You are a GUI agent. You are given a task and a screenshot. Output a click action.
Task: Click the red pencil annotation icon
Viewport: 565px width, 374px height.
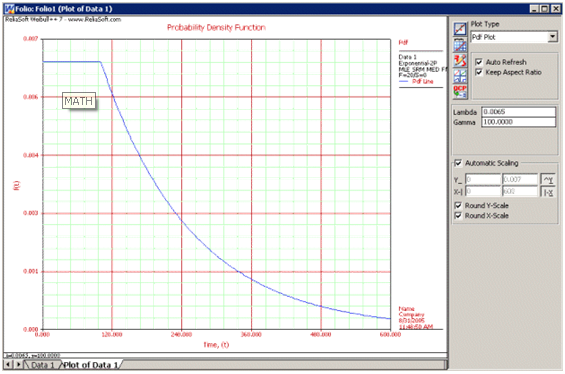[x=460, y=60]
